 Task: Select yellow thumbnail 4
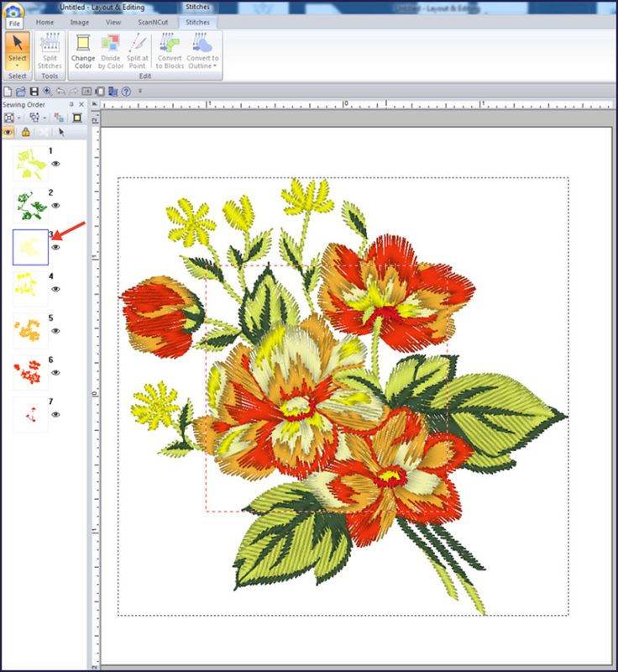tap(30, 289)
